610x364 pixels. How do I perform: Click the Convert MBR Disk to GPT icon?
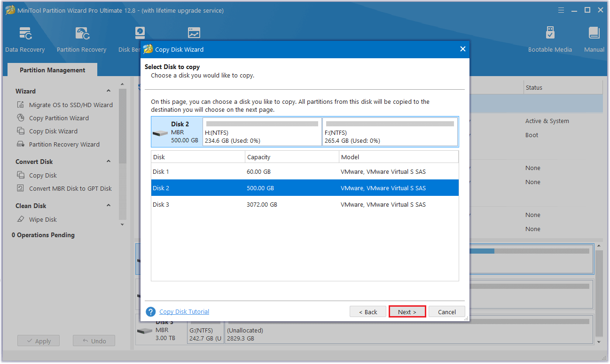pos(21,188)
